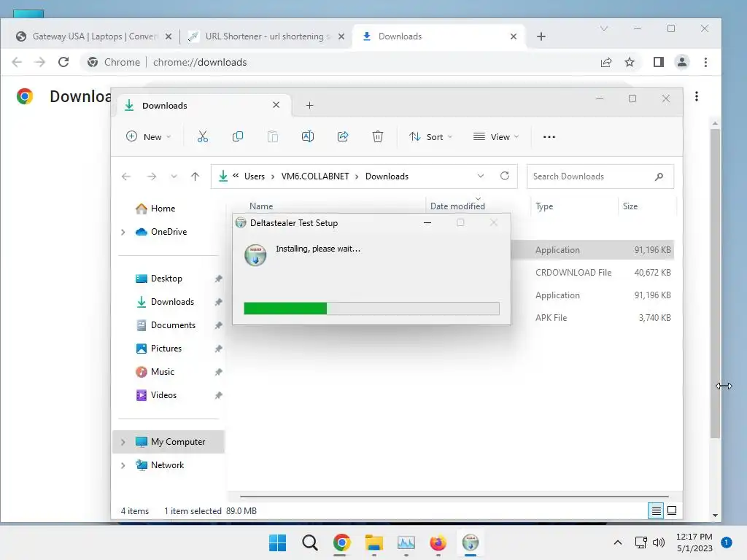Open the Chrome profile avatar

click(x=682, y=62)
